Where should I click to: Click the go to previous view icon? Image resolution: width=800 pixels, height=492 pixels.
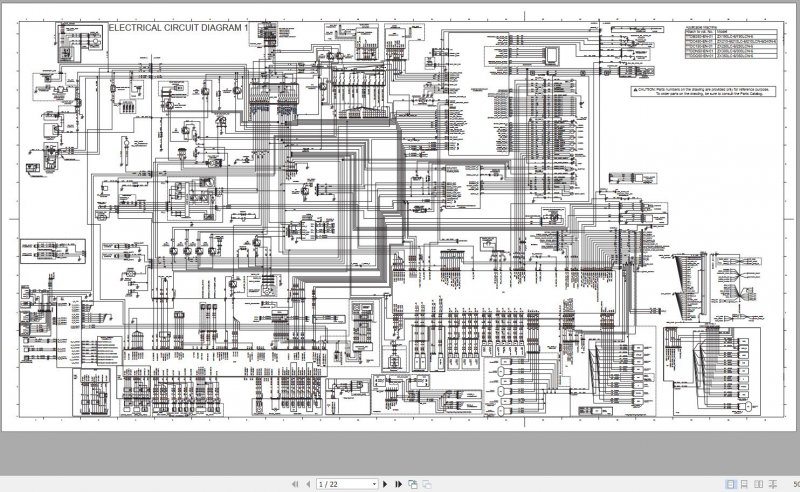(413, 484)
